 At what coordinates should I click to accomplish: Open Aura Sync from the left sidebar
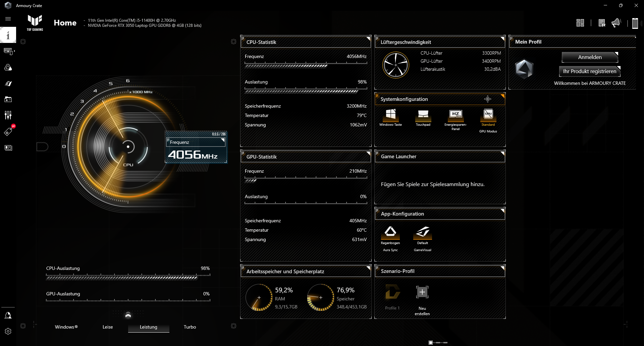(8, 67)
